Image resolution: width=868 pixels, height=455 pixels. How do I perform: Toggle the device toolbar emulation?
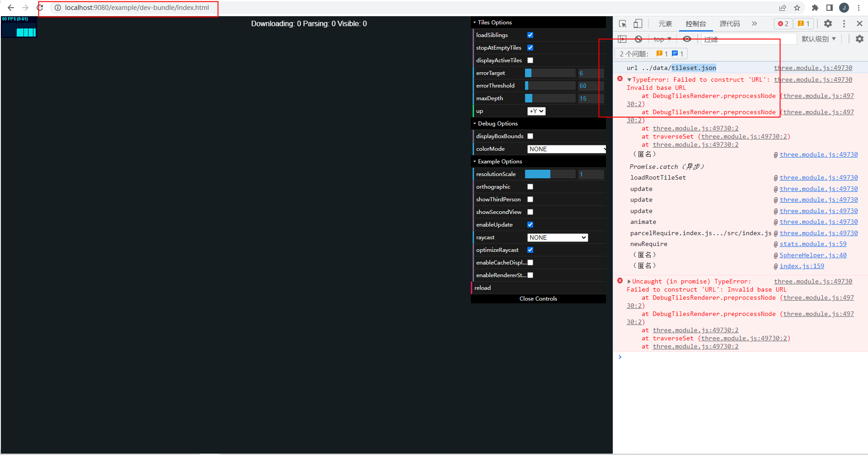pyautogui.click(x=638, y=23)
